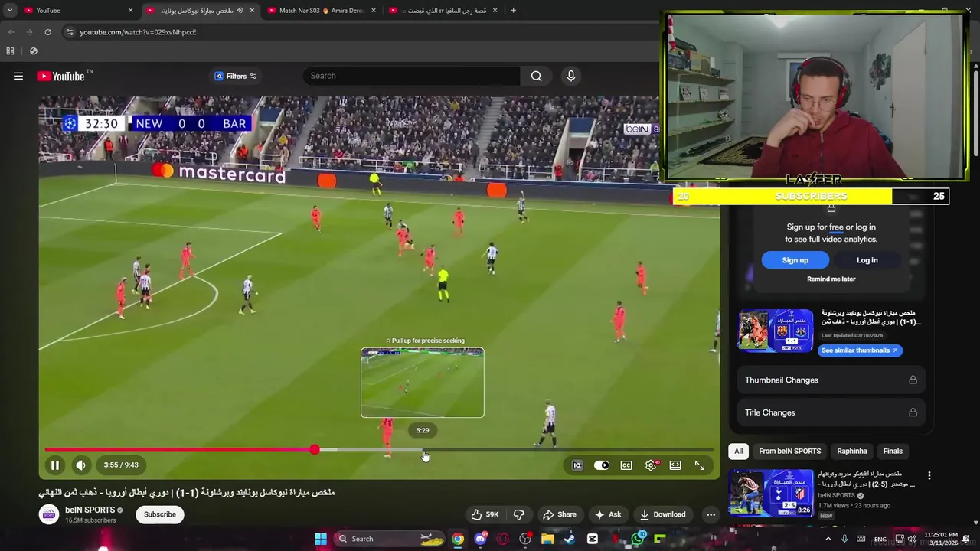Screen dimensions: 980x551
Task: Enter full screen mode
Action: pyautogui.click(x=700, y=465)
